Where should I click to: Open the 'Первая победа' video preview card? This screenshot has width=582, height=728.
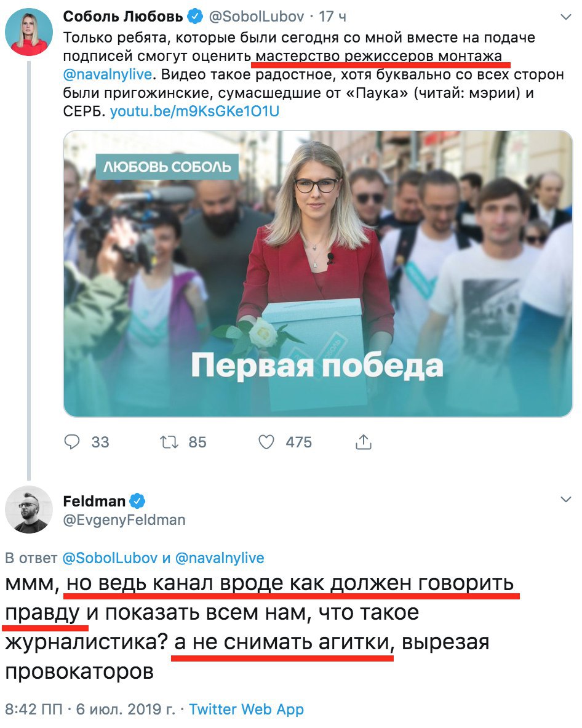click(318, 273)
